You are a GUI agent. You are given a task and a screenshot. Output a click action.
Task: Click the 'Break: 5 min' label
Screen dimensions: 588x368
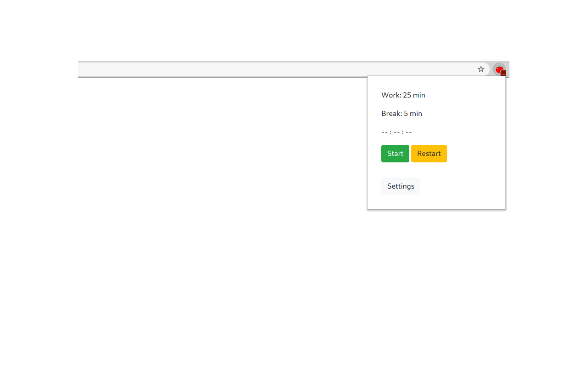pyautogui.click(x=401, y=113)
